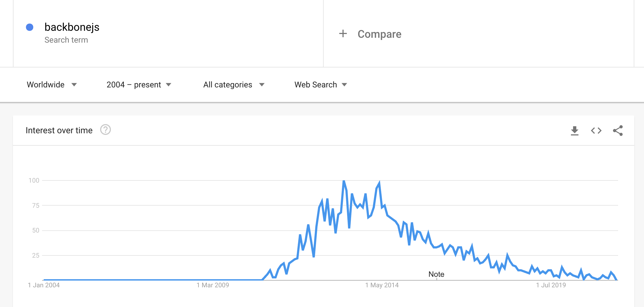Click the blue backbonejs color dot
Viewport: 644px width, 307px height.
point(30,27)
